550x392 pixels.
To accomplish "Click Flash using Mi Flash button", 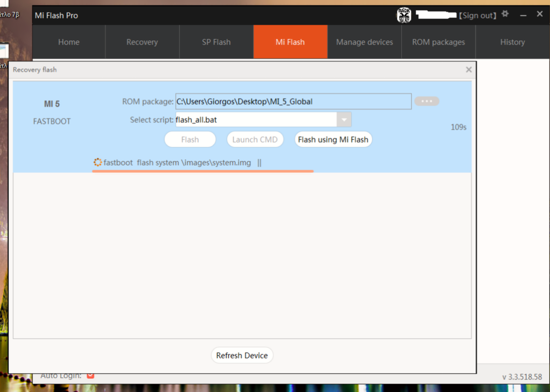I will click(333, 139).
